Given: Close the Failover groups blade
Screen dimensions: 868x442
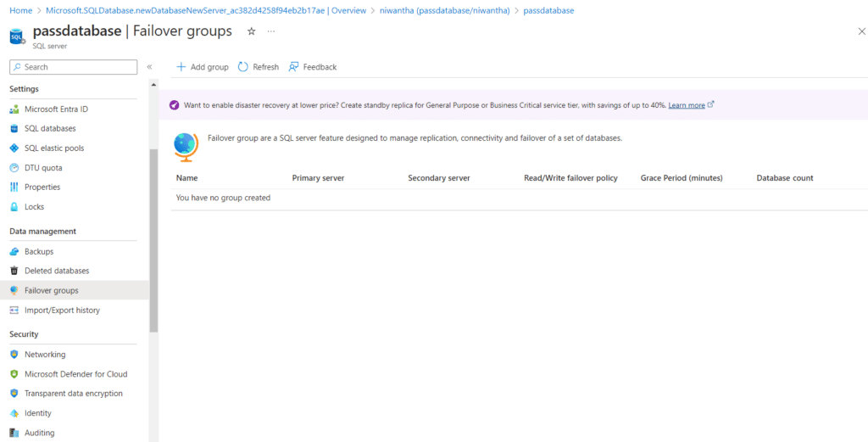Looking at the screenshot, I should [x=861, y=31].
